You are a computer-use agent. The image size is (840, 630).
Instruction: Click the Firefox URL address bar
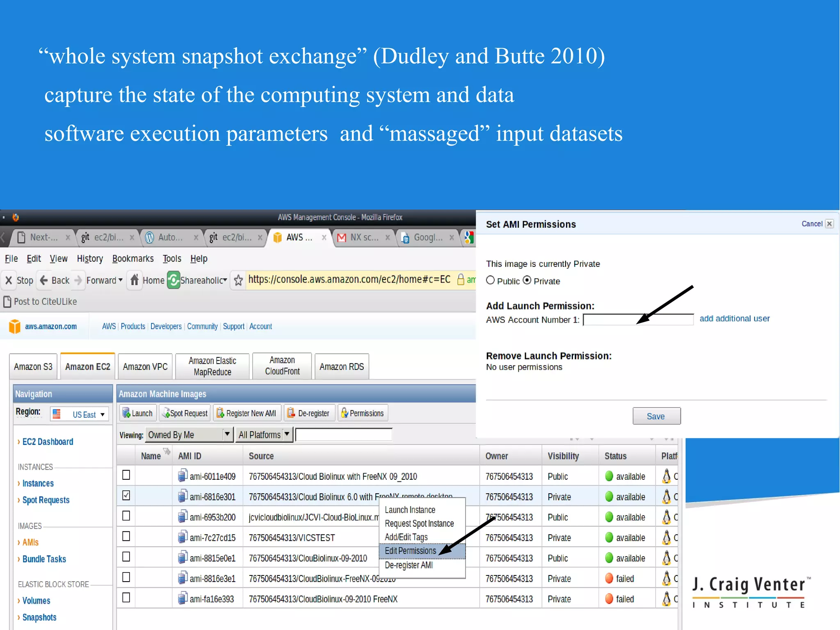[x=349, y=279]
